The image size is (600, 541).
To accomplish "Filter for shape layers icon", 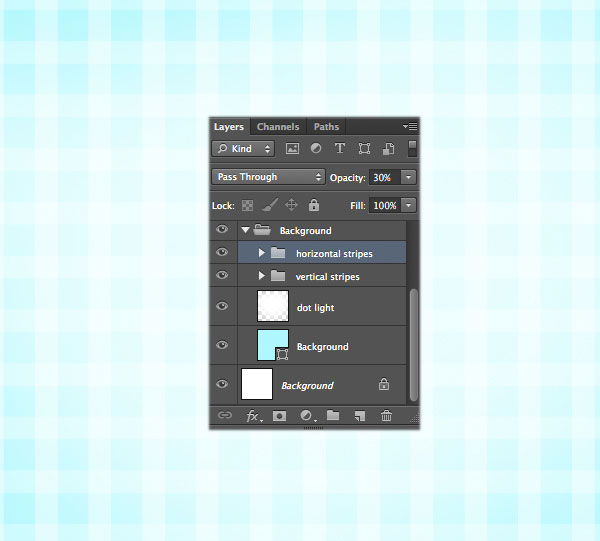I will (x=364, y=148).
